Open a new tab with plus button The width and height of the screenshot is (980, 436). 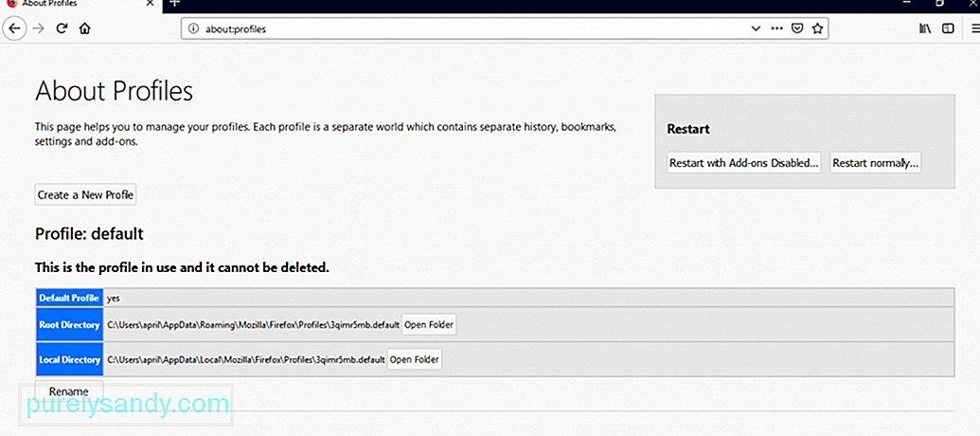(x=174, y=3)
